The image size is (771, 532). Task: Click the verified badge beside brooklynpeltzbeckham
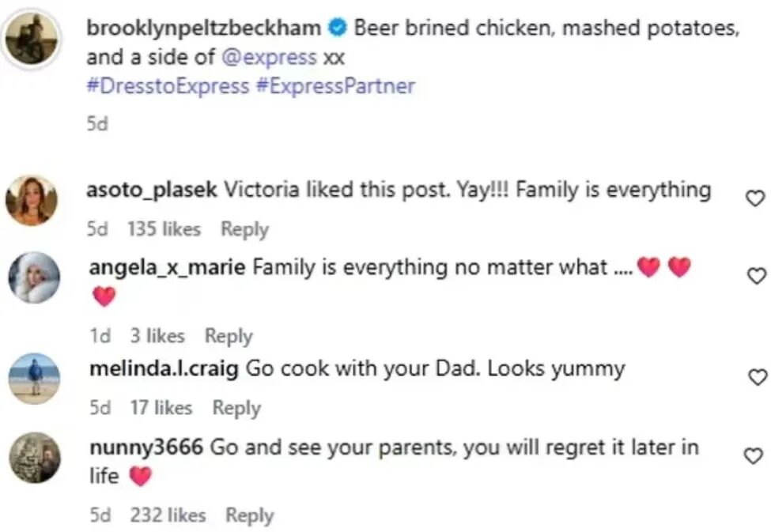tap(338, 28)
